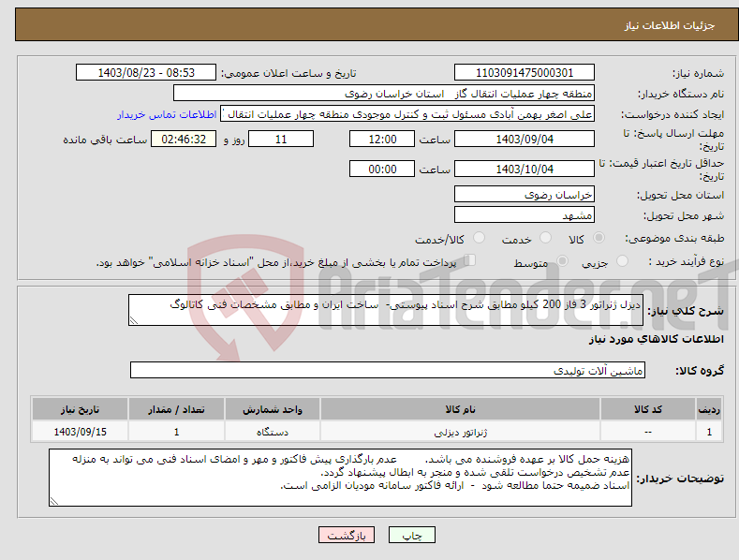Click the delivery province field خراسان رضوی

click(525, 194)
